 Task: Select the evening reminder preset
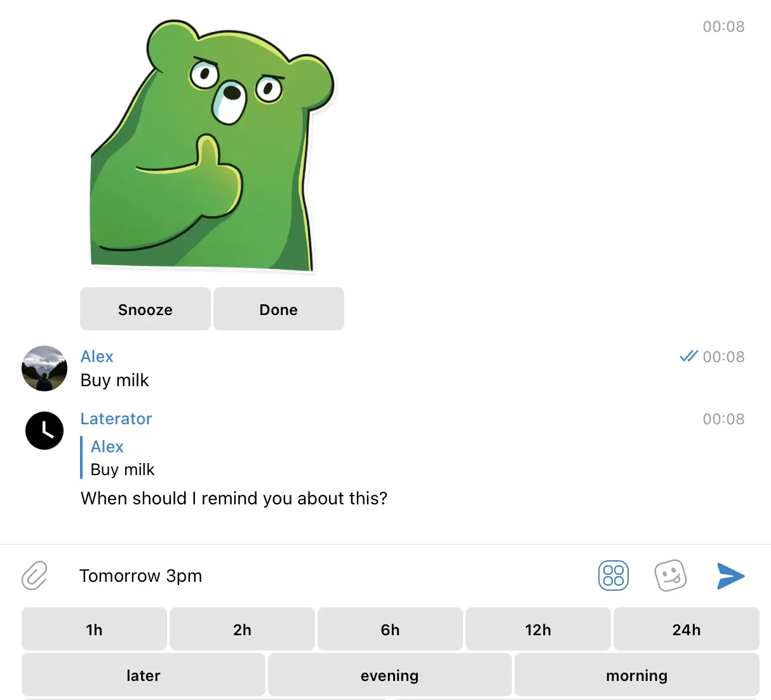(x=390, y=675)
